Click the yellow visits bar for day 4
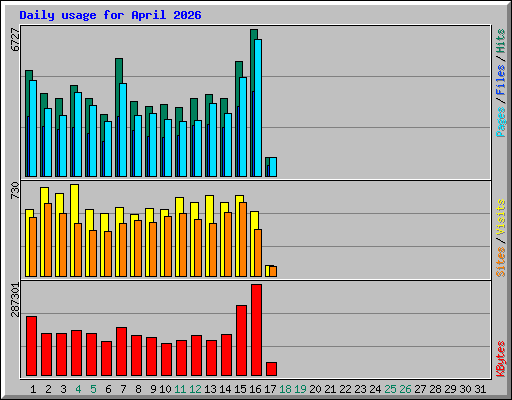 pos(75,203)
